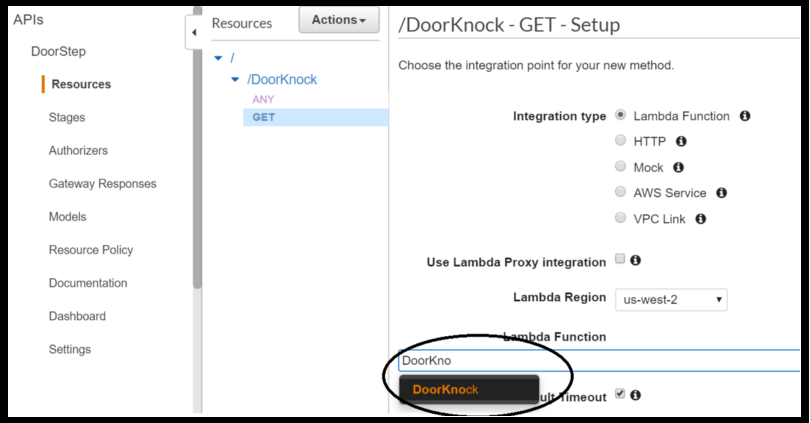Click info icon beside VPC Link
The width and height of the screenshot is (810, 423).
[701, 218]
